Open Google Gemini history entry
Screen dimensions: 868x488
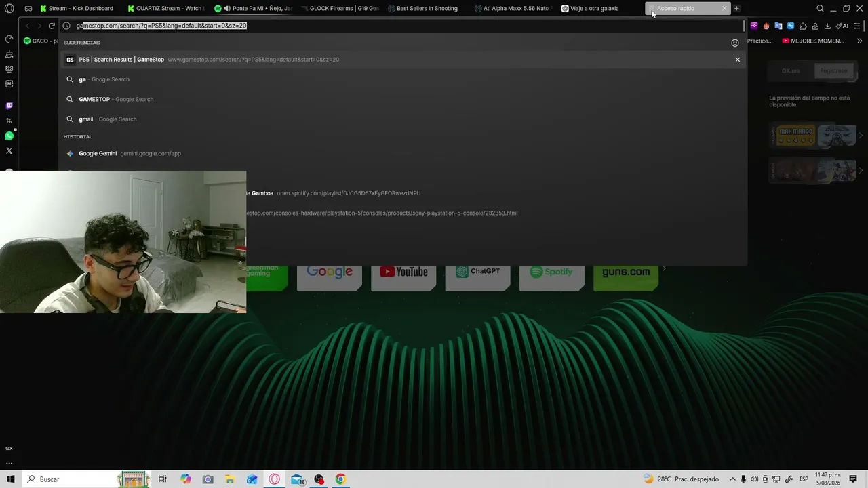(x=403, y=153)
